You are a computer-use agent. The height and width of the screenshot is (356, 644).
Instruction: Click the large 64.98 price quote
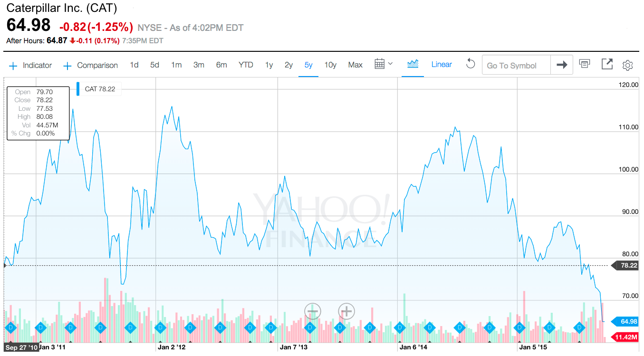[x=29, y=26]
